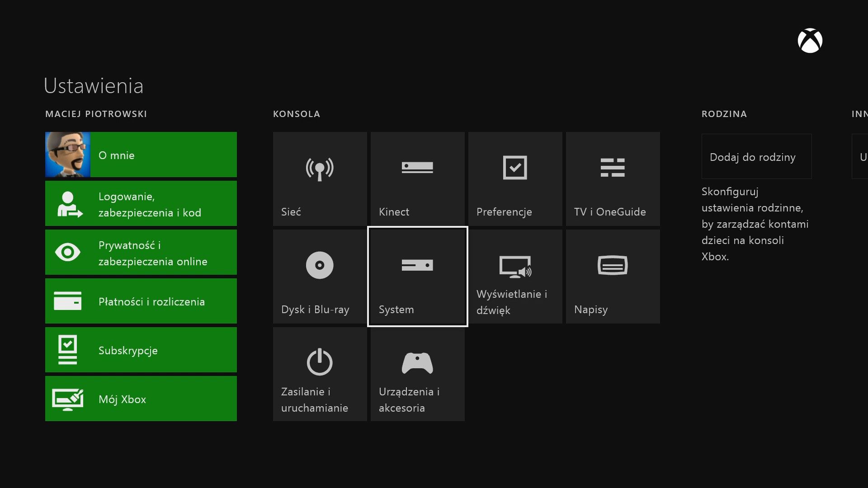The image size is (868, 488).
Task: Click the TV guide lines icon
Action: click(613, 168)
